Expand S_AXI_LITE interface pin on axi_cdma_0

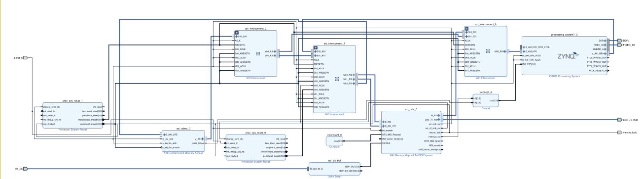pyautogui.click(x=164, y=134)
